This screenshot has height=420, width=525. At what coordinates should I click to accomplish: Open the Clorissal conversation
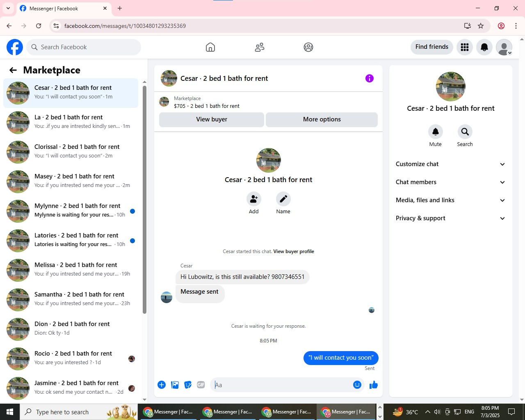[x=71, y=152]
